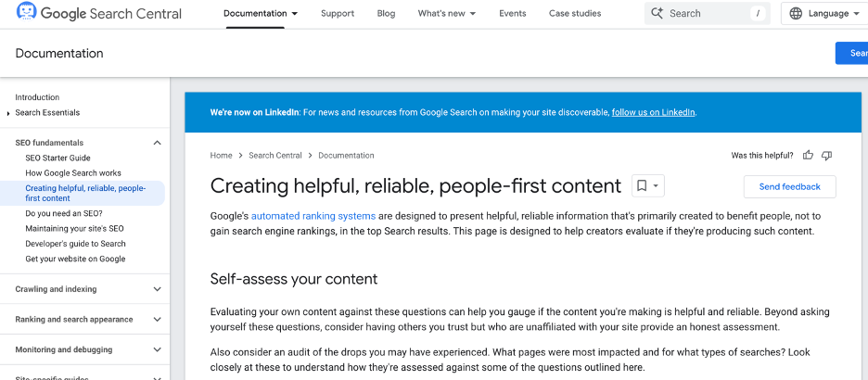Expand the Crawling and indexing section
Viewport: 868px width, 380px height.
tap(157, 289)
